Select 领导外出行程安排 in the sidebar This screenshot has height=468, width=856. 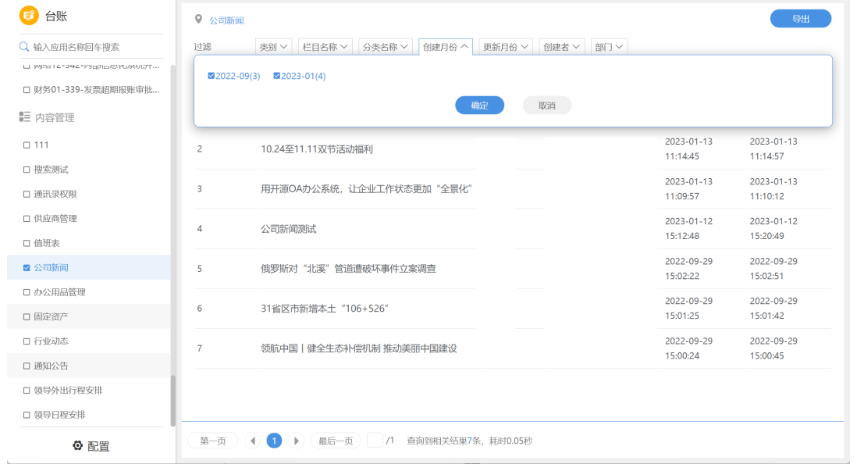coord(89,390)
